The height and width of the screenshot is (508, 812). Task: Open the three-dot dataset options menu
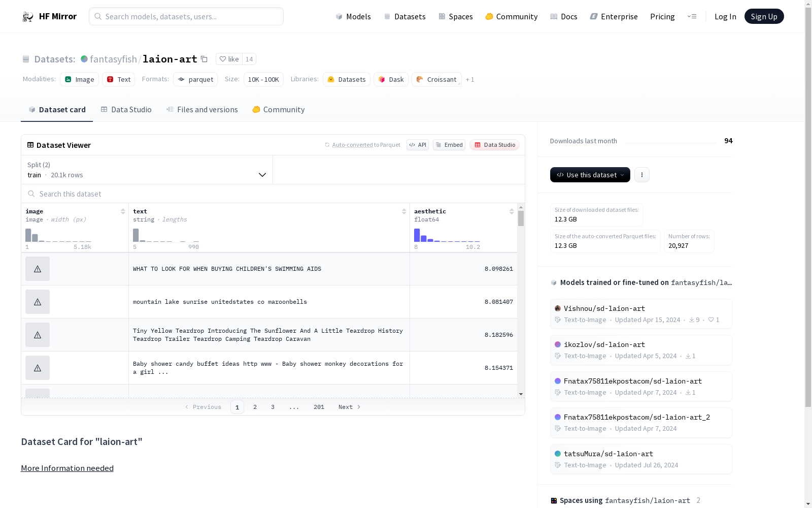coord(642,175)
